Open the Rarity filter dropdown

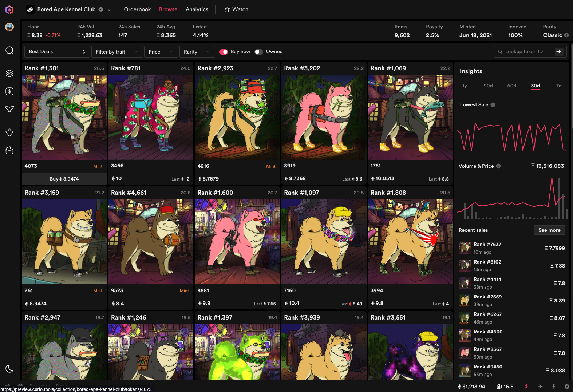[x=197, y=52]
